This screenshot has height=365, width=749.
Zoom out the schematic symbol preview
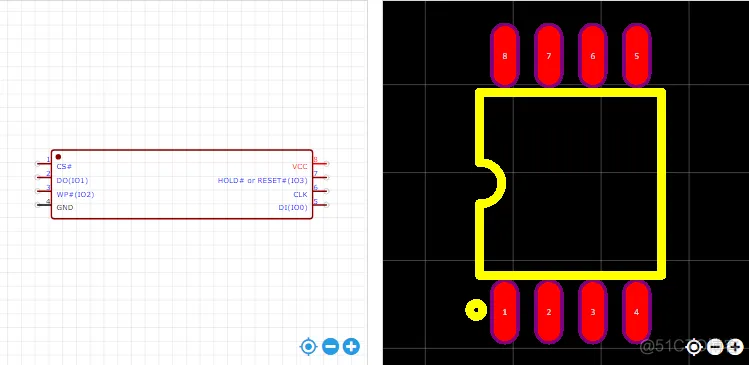[330, 346]
